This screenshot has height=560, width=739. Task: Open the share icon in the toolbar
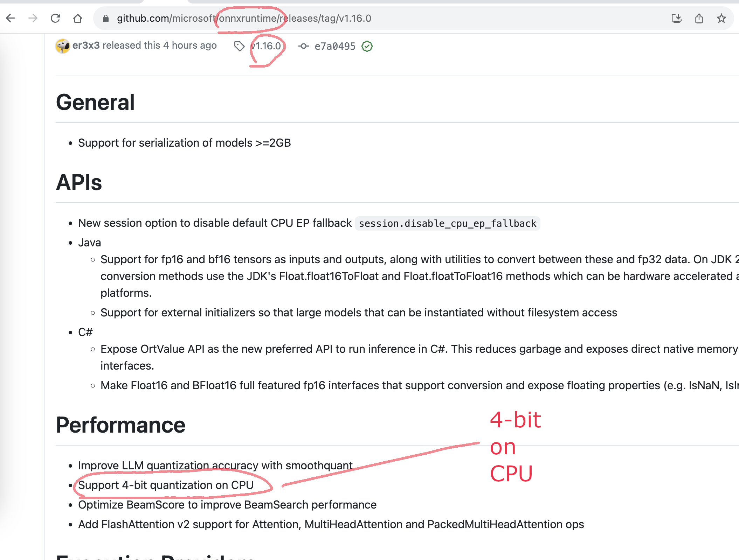coord(699,19)
